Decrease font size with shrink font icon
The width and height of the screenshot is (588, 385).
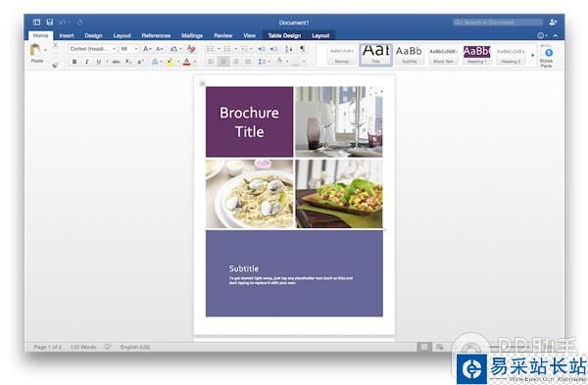click(160, 49)
